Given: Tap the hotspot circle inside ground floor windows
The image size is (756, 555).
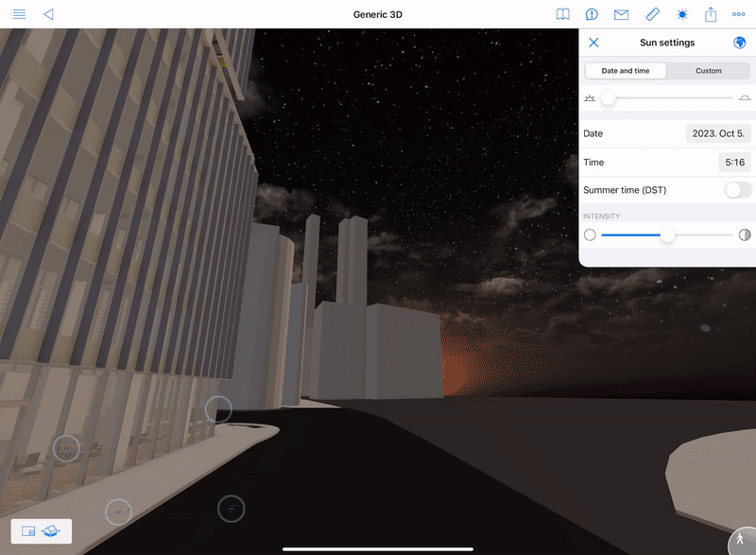Looking at the screenshot, I should click(x=66, y=448).
